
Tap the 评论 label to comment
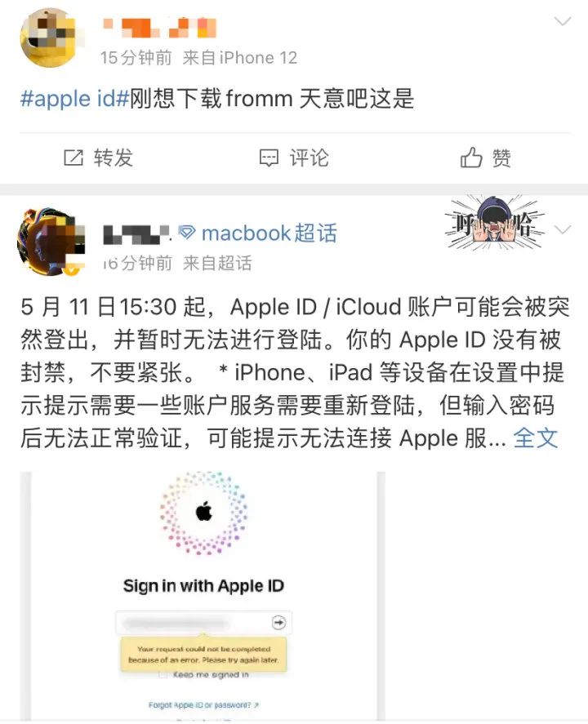(x=309, y=158)
